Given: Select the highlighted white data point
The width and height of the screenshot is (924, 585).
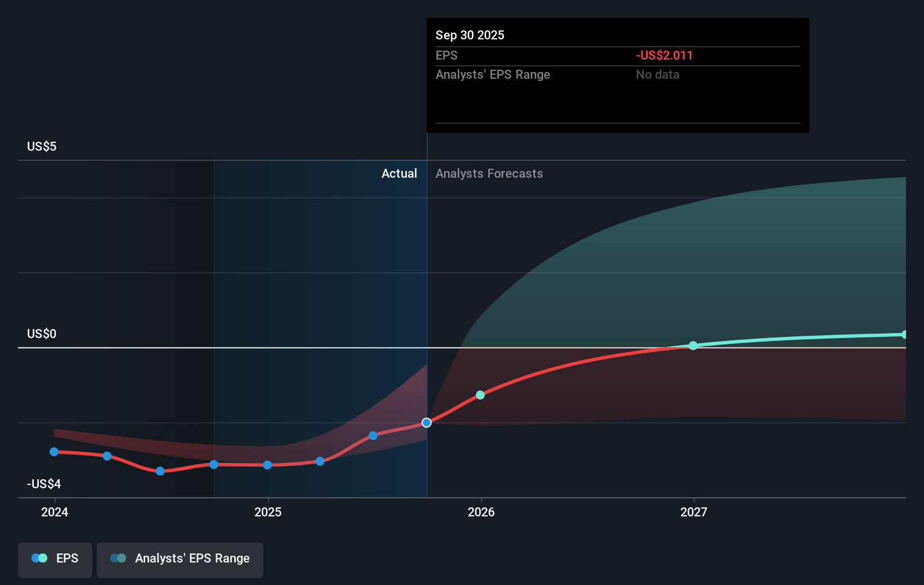Looking at the screenshot, I should click(x=427, y=422).
